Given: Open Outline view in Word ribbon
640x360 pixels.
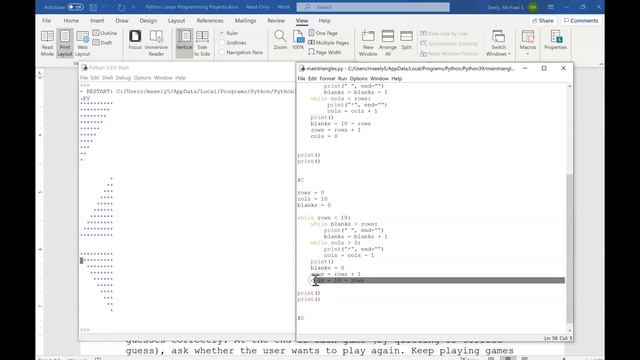Looking at the screenshot, I should pyautogui.click(x=105, y=33).
